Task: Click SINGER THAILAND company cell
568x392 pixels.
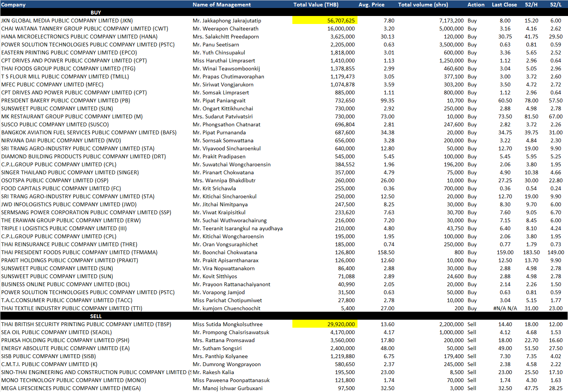Action: pyautogui.click(x=70, y=172)
